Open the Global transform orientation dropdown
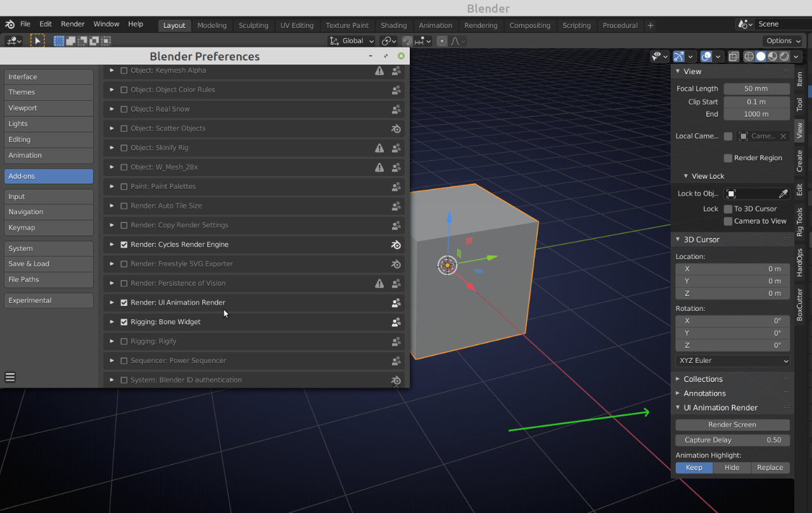Image resolution: width=812 pixels, height=513 pixels. coord(352,41)
